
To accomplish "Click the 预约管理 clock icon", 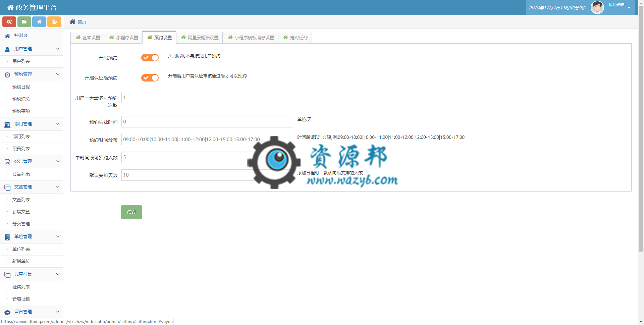I will click(7, 74).
